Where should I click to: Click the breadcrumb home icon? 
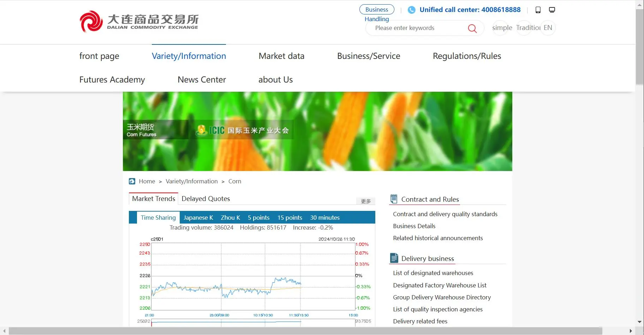(132, 181)
